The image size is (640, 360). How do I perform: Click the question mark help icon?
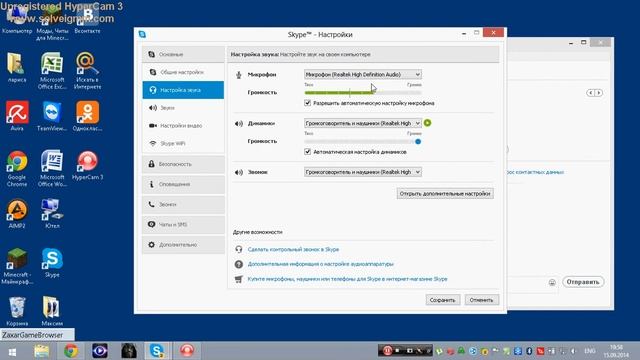tap(239, 264)
